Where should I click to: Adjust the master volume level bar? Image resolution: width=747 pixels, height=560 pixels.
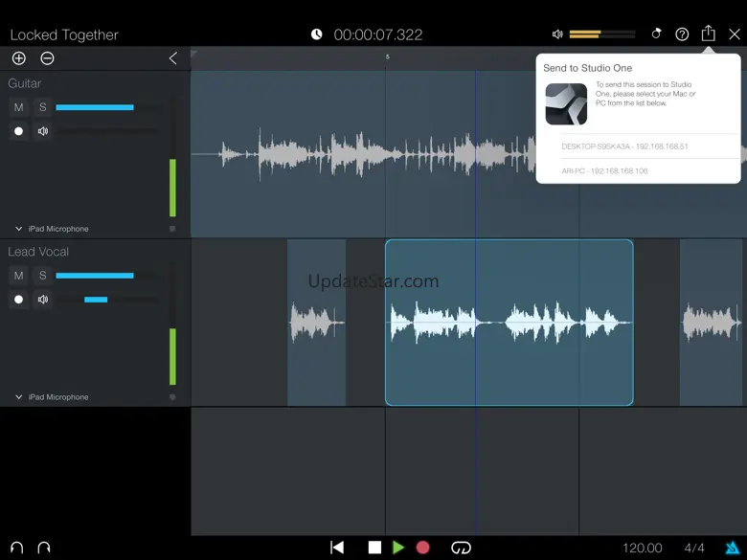click(x=602, y=34)
